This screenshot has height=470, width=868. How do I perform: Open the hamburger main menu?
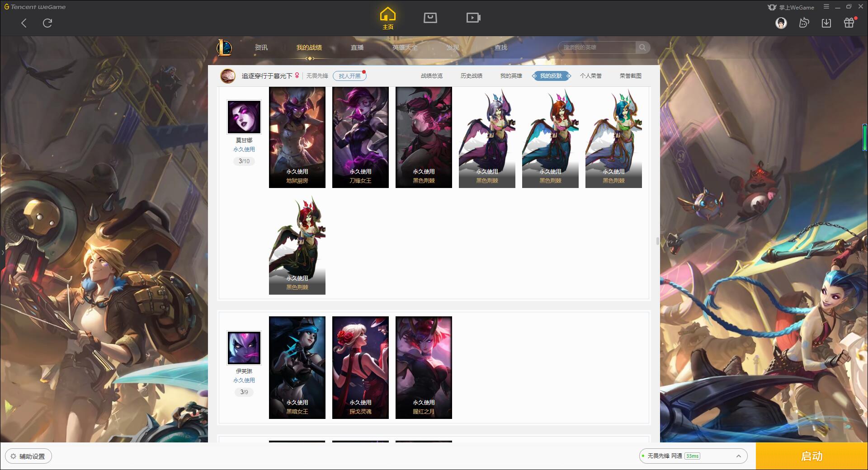(x=826, y=7)
